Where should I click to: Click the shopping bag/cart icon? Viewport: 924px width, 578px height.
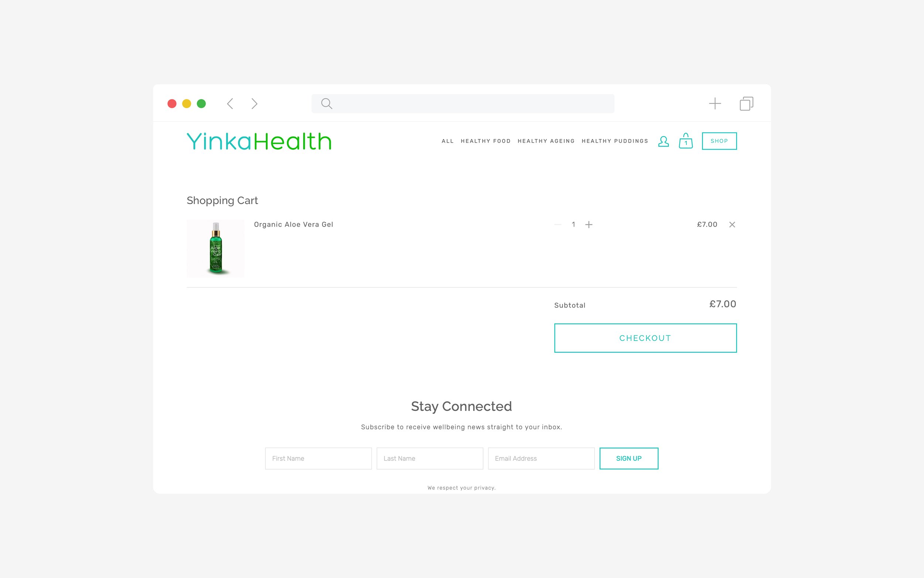point(685,141)
